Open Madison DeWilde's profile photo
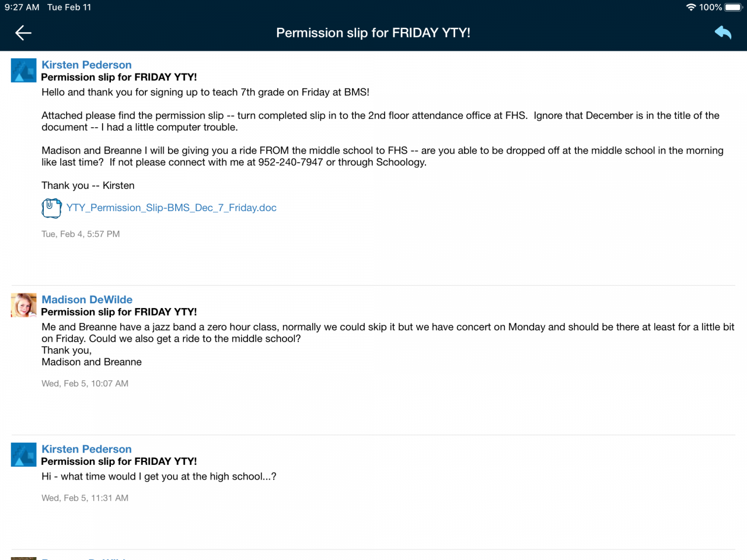 23,305
